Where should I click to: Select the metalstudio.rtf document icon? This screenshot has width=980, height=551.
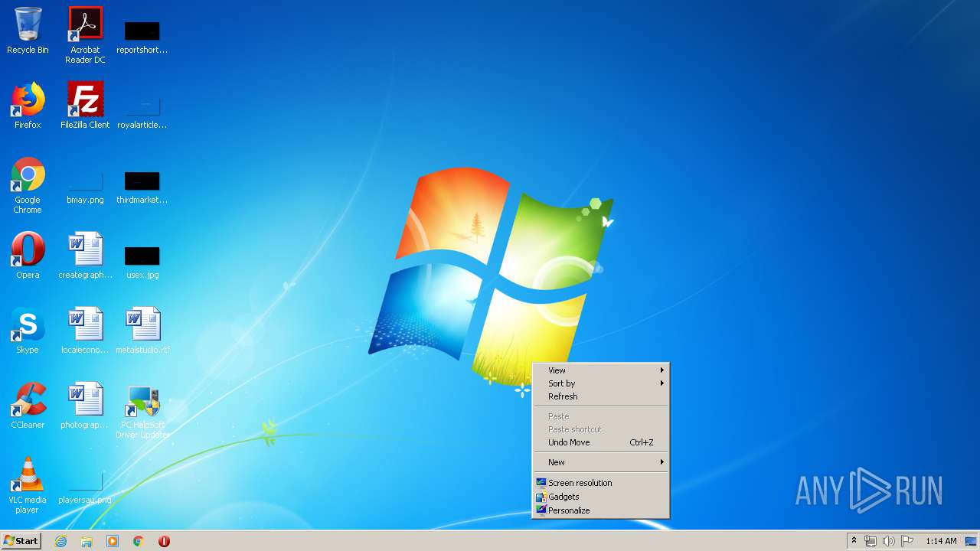(x=142, y=331)
